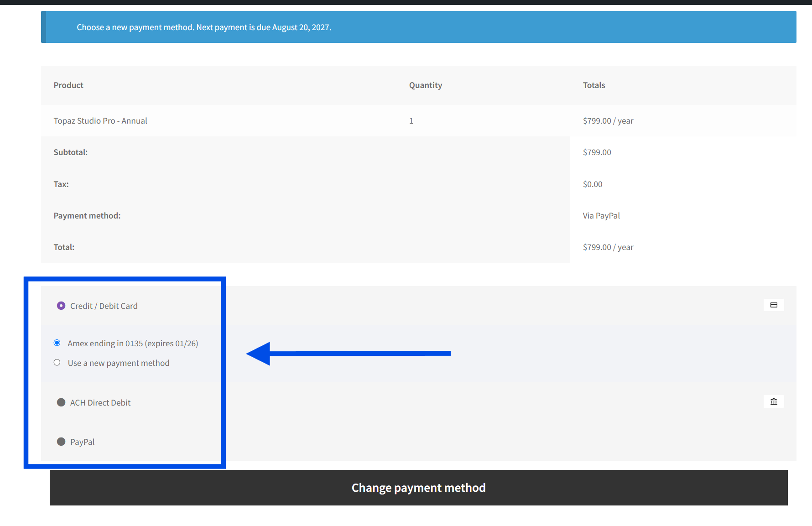Click the Total label in the table
The width and height of the screenshot is (812, 526).
tap(64, 247)
